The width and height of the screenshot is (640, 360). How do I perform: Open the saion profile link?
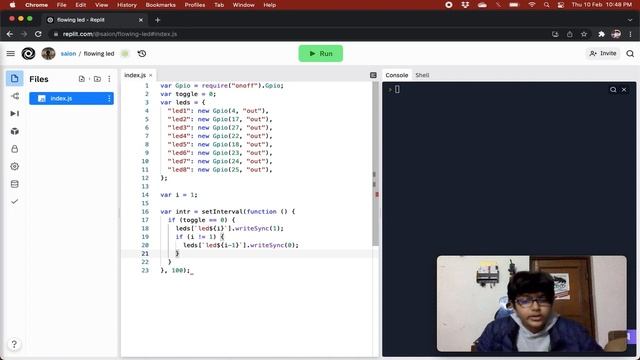pos(68,53)
